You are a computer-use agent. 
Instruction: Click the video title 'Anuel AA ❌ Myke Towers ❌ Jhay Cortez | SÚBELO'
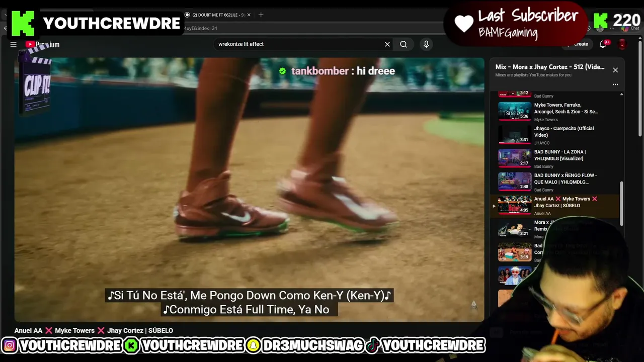(94, 330)
